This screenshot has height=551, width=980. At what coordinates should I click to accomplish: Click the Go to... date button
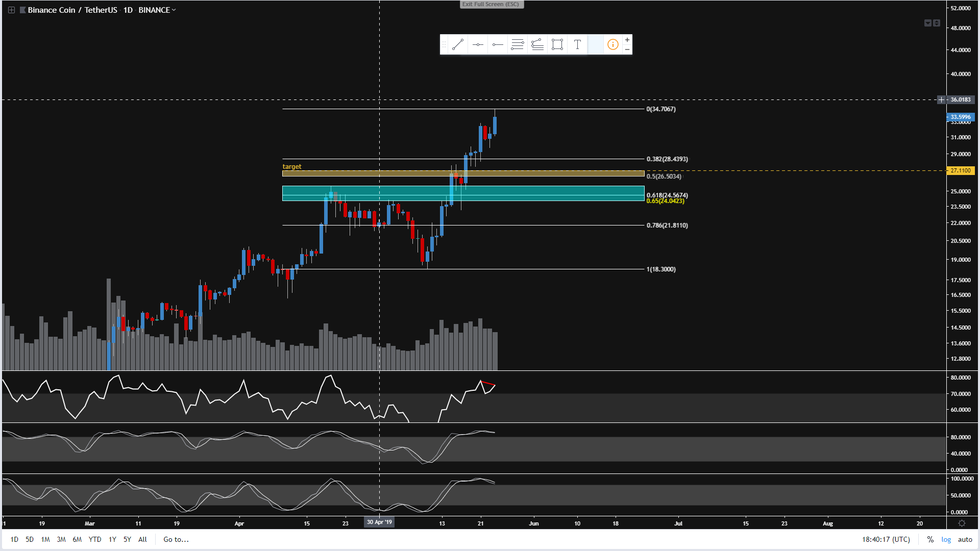[x=176, y=539]
